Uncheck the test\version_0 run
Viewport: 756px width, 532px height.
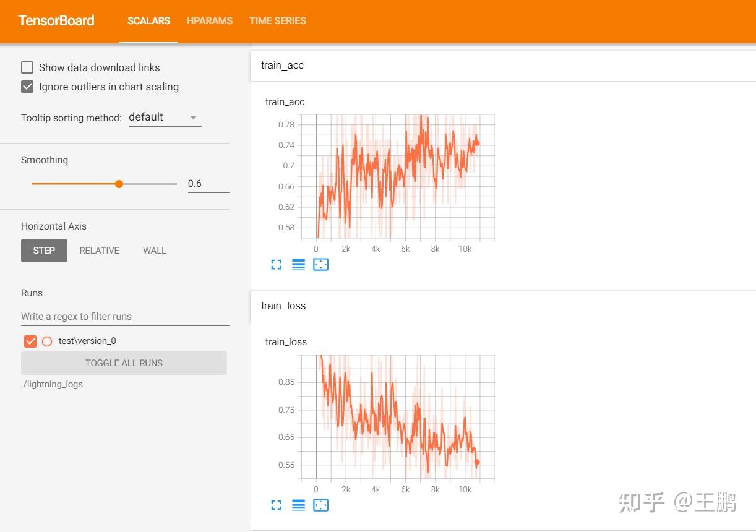[x=30, y=340]
